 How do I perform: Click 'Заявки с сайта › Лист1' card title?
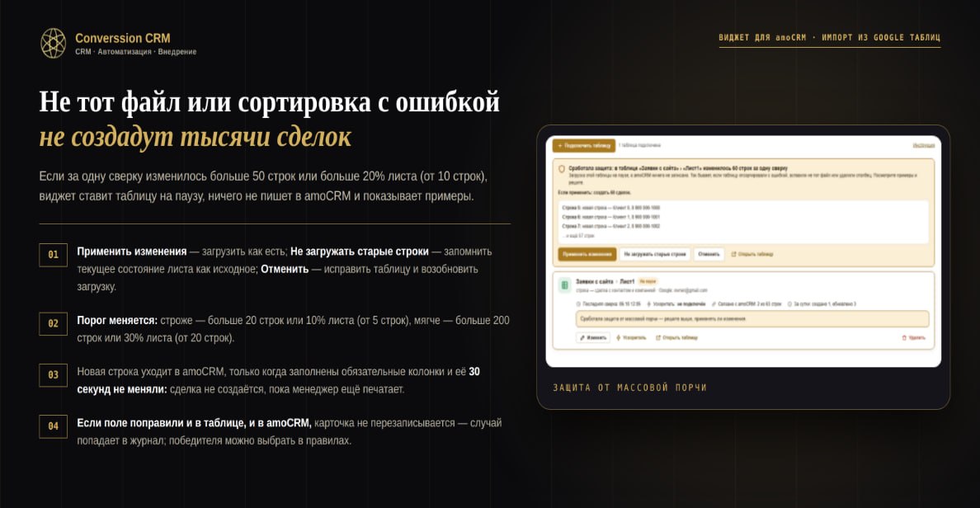coord(605,282)
